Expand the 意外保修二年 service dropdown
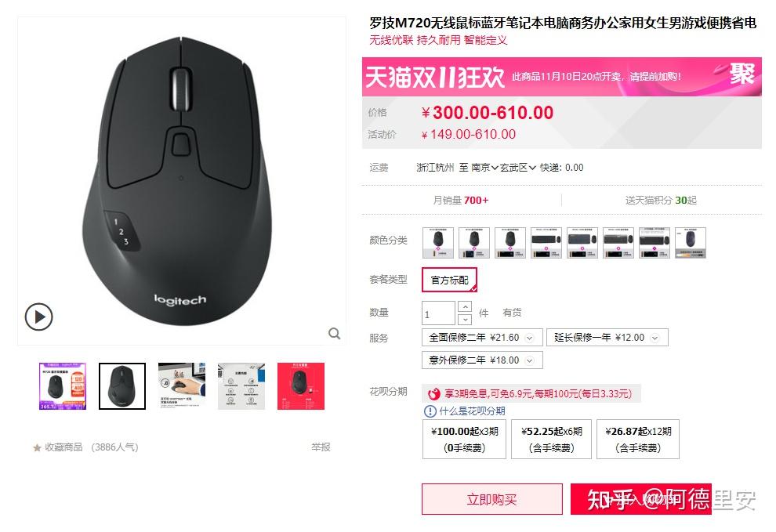Image resolution: width=776 pixels, height=532 pixels. pyautogui.click(x=529, y=360)
